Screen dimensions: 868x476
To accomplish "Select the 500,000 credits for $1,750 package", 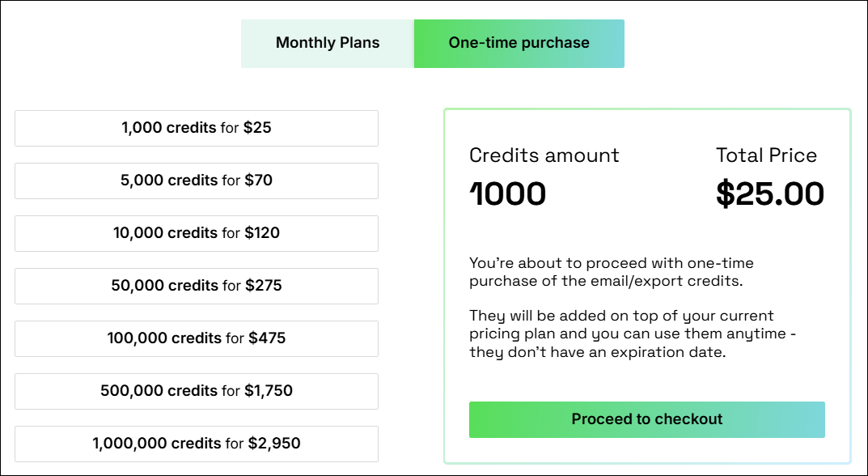I will point(197,391).
